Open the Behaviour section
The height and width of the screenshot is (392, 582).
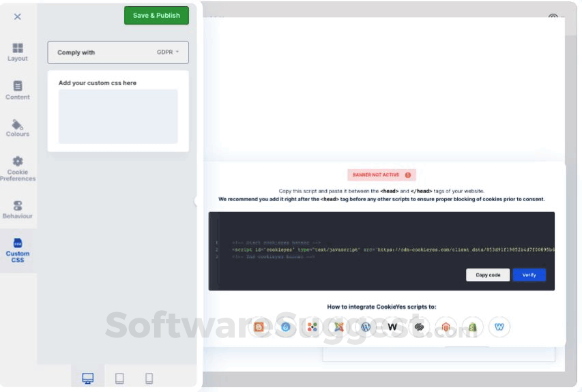[18, 209]
